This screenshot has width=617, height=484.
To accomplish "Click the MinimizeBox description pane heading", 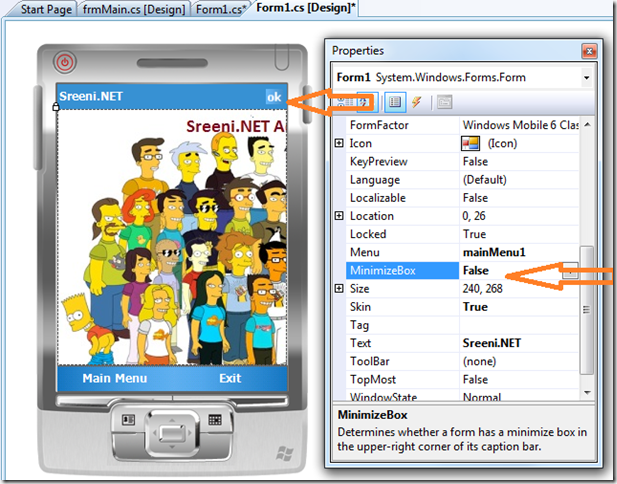I will coord(372,415).
